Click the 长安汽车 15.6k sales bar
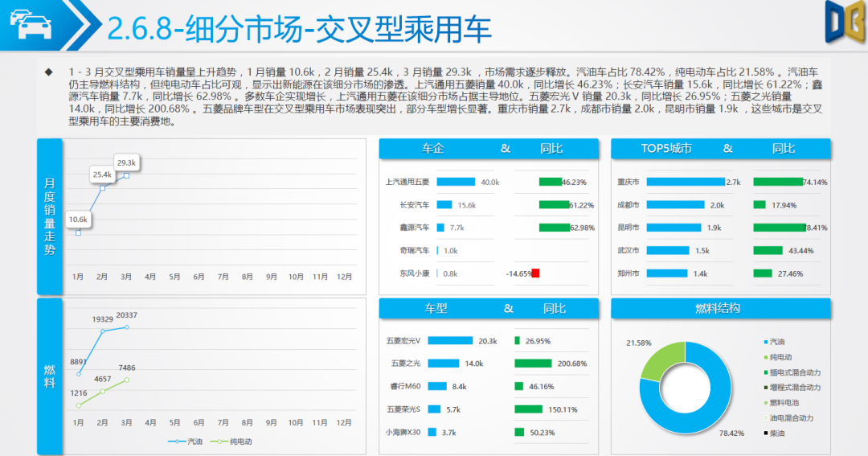 [444, 205]
